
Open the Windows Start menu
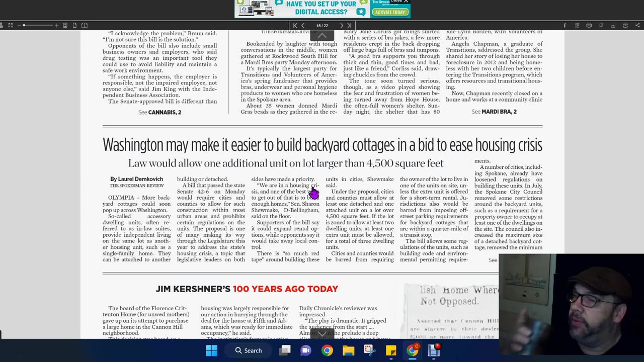click(x=211, y=350)
